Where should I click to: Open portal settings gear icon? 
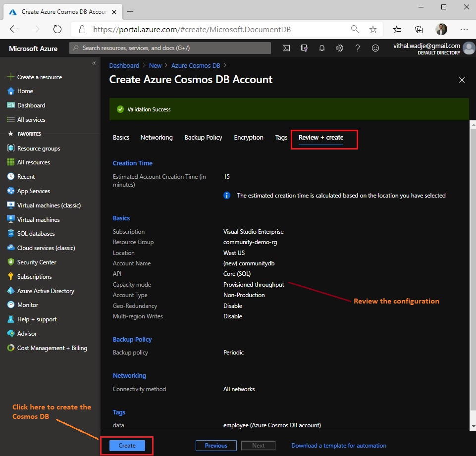[340, 48]
